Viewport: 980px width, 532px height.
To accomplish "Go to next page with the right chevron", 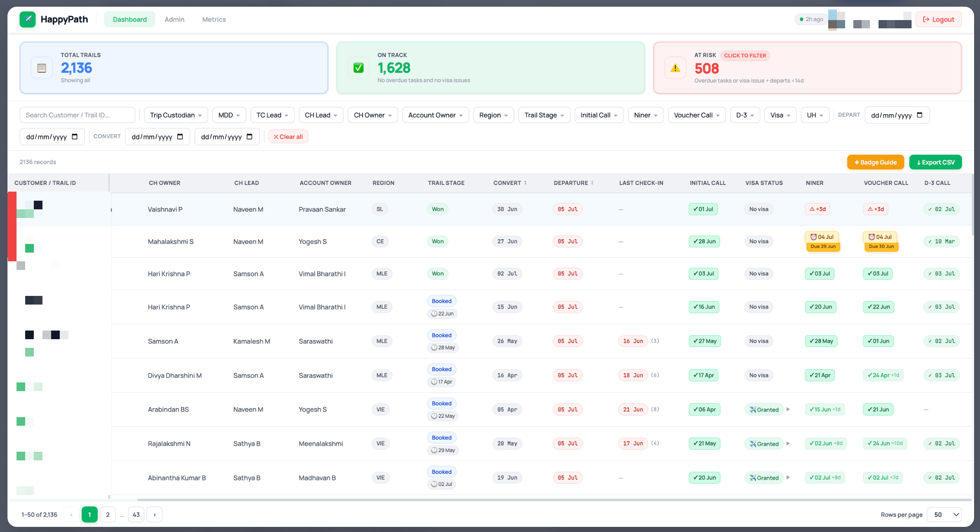I will tap(155, 514).
